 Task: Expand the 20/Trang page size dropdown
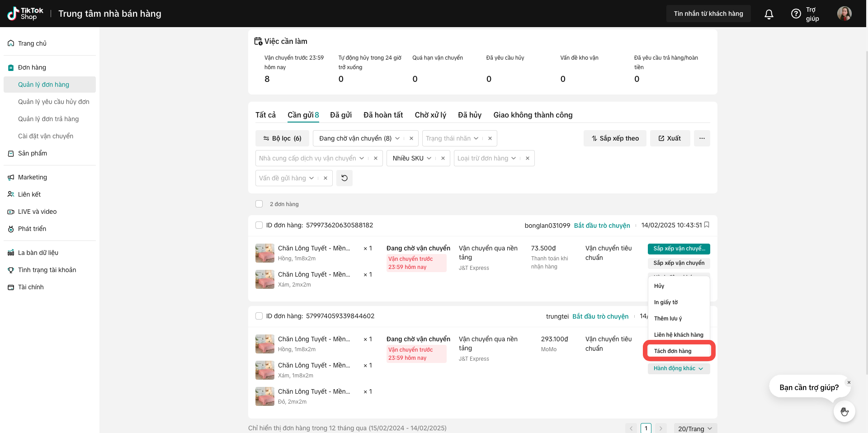click(x=695, y=428)
